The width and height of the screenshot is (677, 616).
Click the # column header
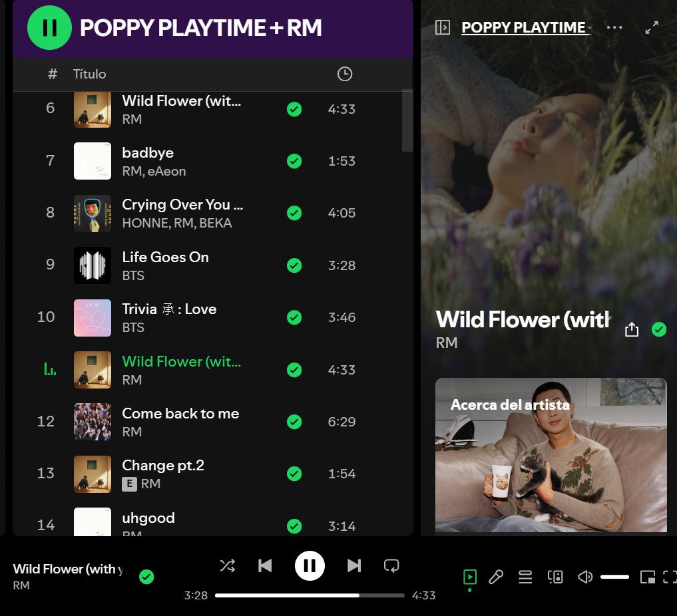[52, 75]
